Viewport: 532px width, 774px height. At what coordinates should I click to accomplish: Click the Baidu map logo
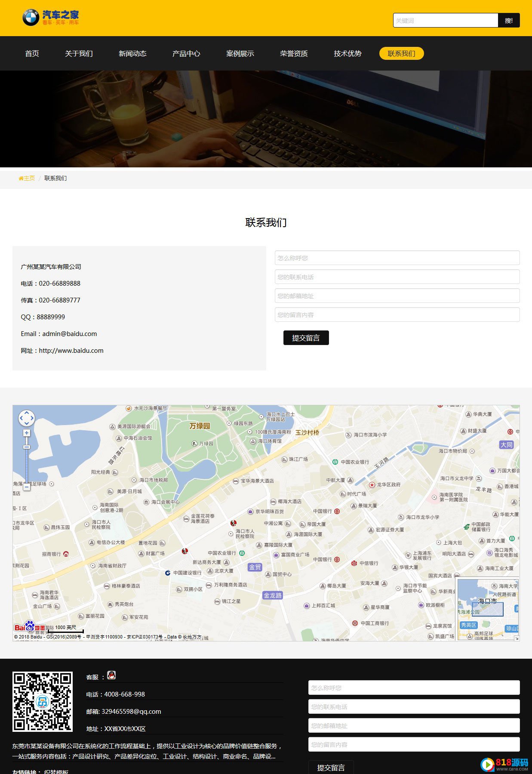pos(30,626)
